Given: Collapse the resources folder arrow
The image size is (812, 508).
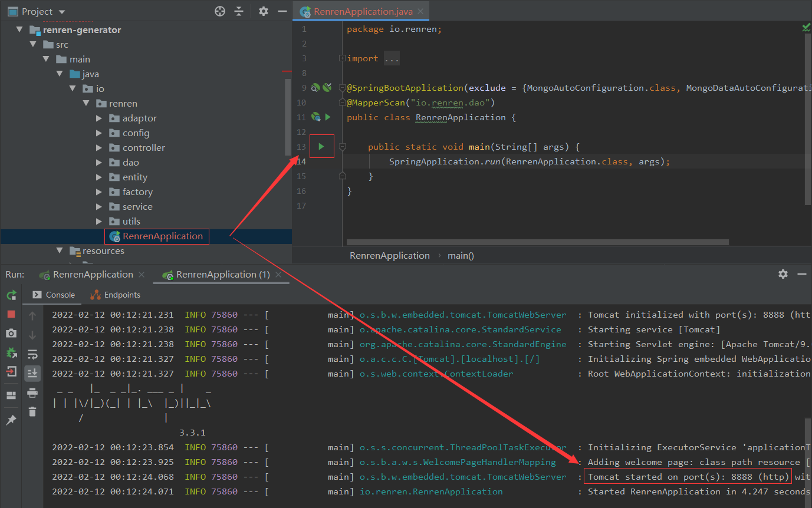Looking at the screenshot, I should (x=59, y=250).
